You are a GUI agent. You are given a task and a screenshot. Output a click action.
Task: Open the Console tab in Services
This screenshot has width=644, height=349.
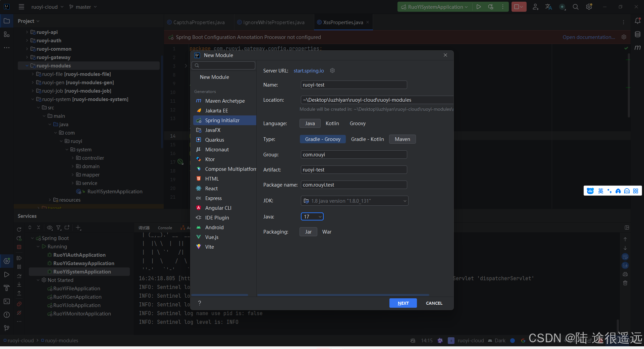[x=165, y=228]
